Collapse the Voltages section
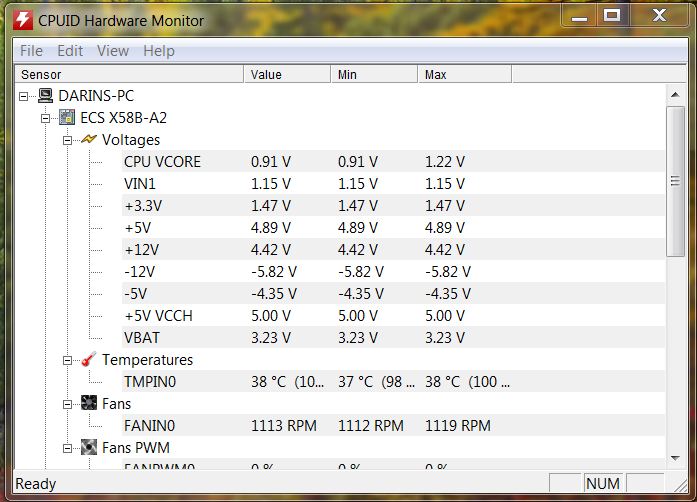Image resolution: width=697 pixels, height=502 pixels. tap(67, 141)
